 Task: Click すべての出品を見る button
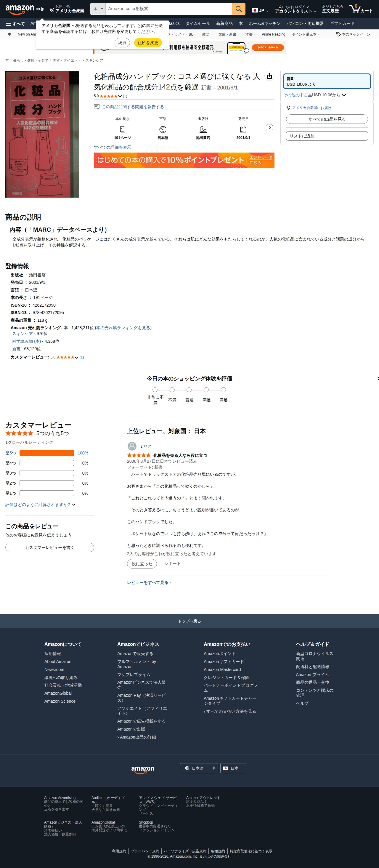pos(327,119)
